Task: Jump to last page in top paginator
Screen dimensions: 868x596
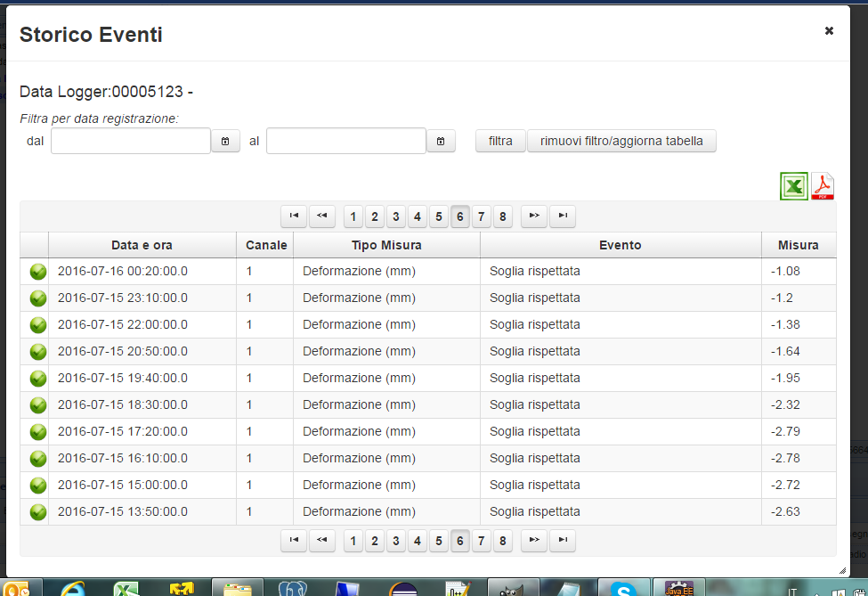Action: click(x=562, y=216)
